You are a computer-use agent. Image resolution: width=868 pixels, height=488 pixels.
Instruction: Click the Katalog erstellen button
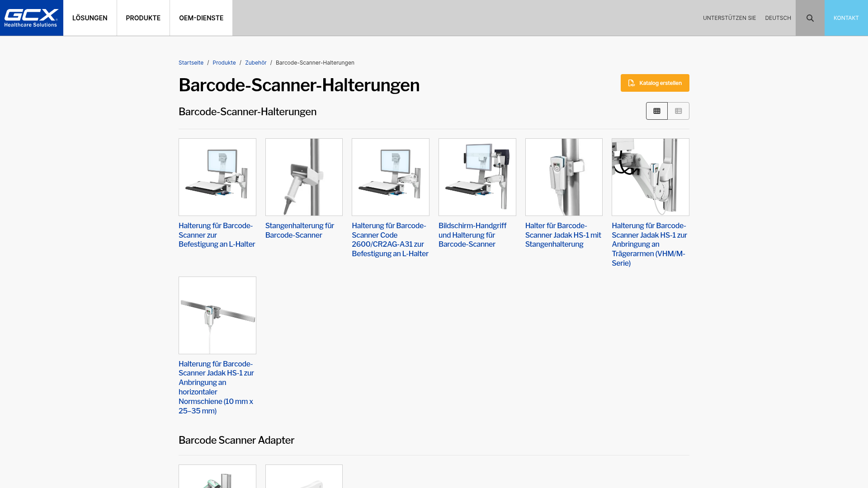(655, 83)
